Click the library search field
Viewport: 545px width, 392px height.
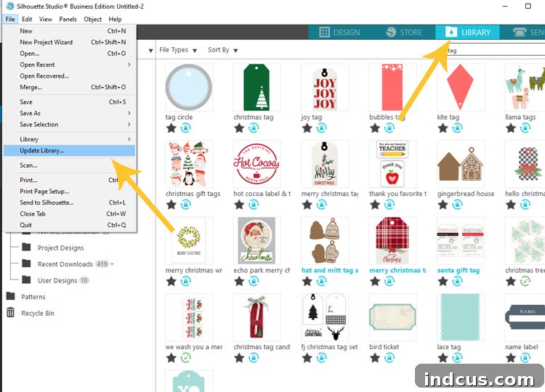click(x=495, y=51)
